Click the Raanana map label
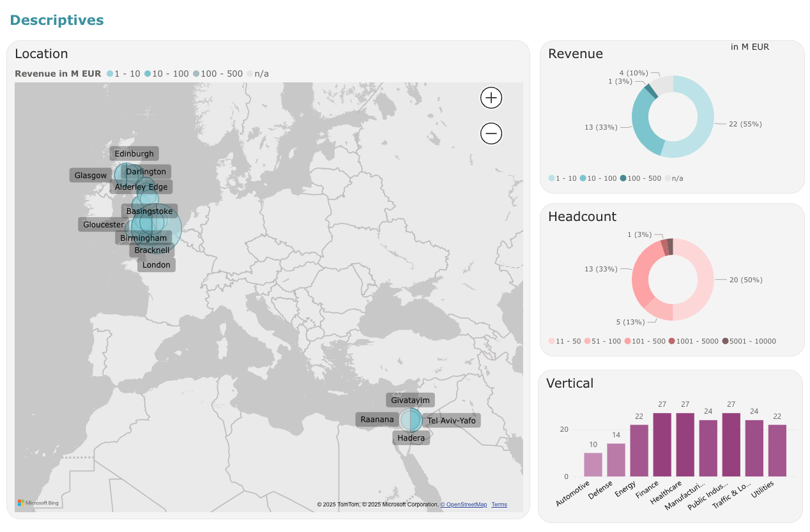The width and height of the screenshot is (810, 532). coord(377,420)
